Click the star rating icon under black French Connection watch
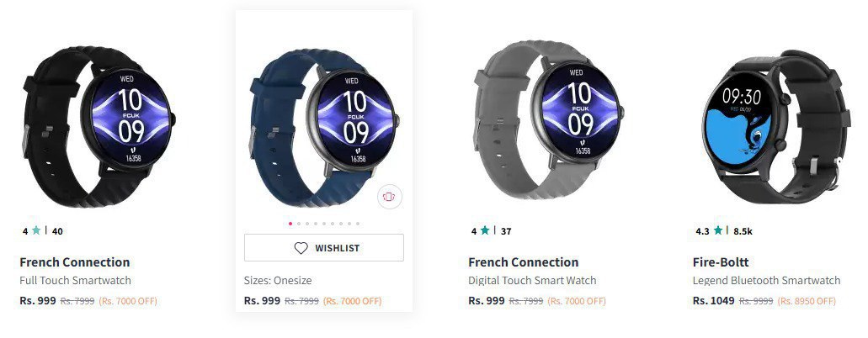The height and width of the screenshot is (338, 868). (36, 230)
